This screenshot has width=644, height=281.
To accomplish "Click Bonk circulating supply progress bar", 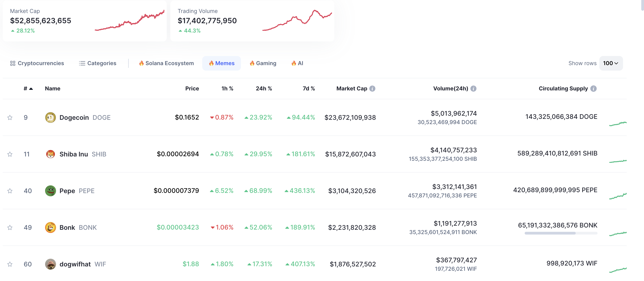I will pyautogui.click(x=561, y=233).
